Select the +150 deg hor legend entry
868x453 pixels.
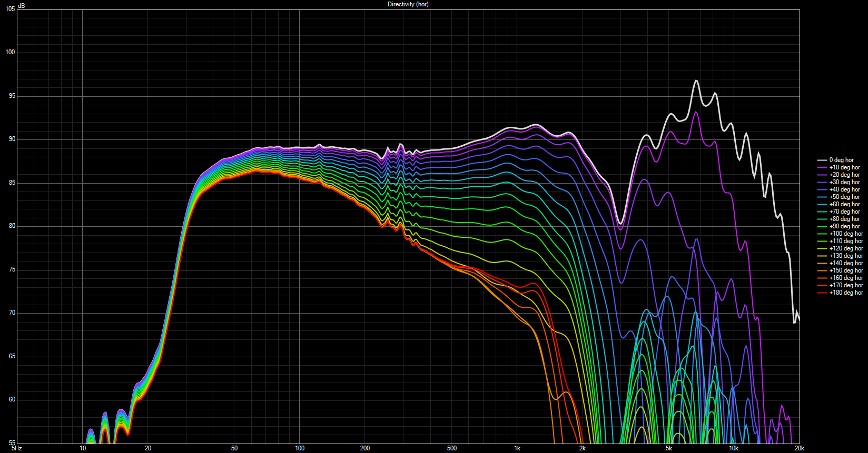pyautogui.click(x=840, y=270)
